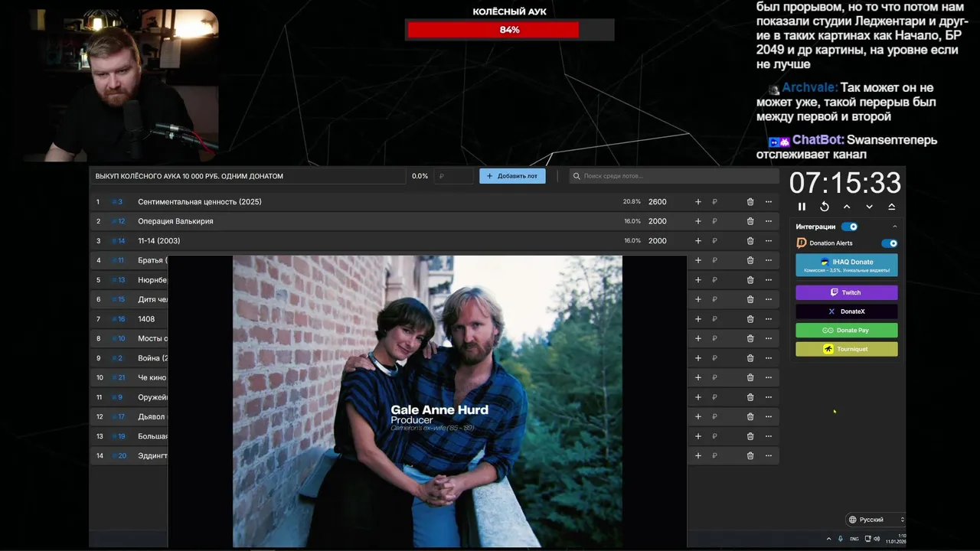Image resolution: width=980 pixels, height=551 pixels.
Task: Reset the timer with the circular arrow
Action: point(825,207)
